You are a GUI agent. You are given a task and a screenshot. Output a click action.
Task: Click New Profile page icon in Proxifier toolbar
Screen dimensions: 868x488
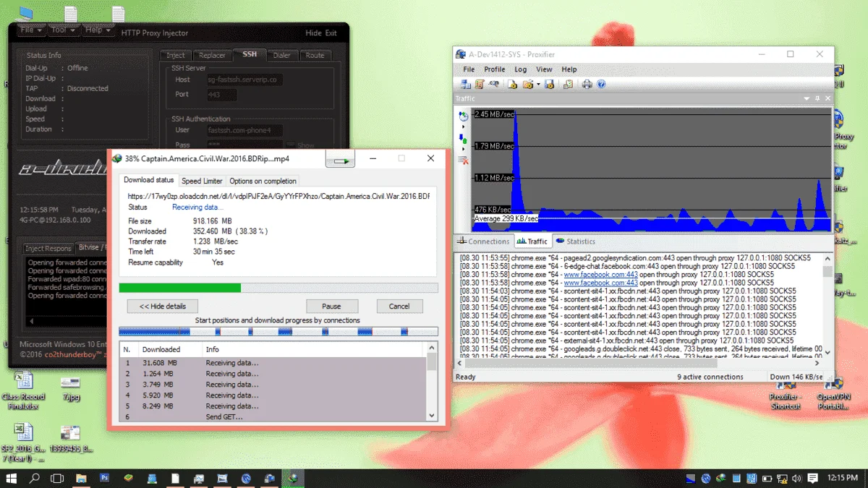[x=512, y=84]
